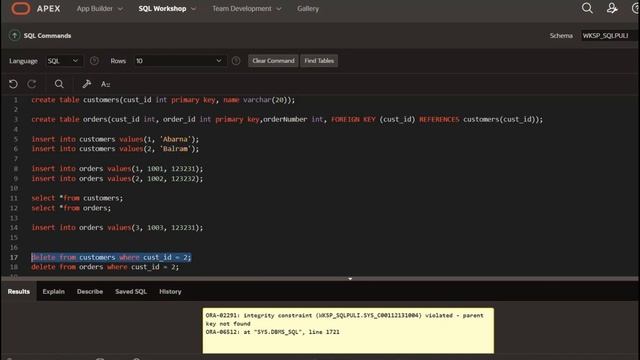Click line number 14 in gutter
Screen dimensions: 640x360
click(x=14, y=228)
